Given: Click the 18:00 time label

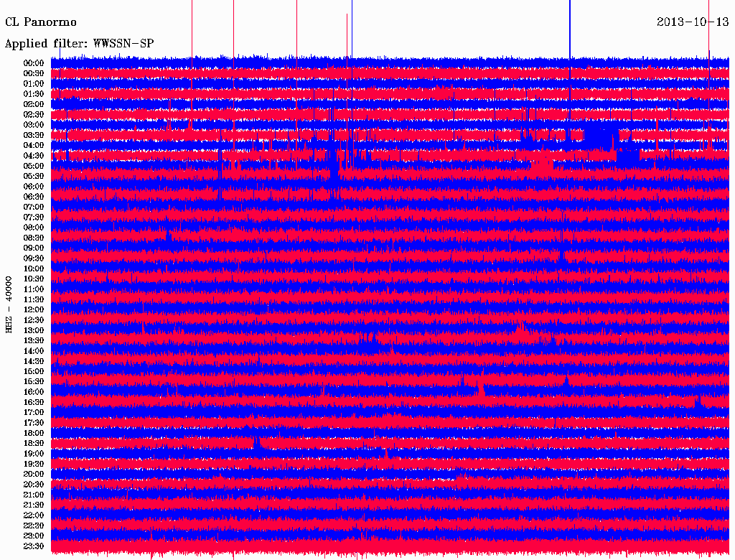Looking at the screenshot, I should [x=33, y=434].
